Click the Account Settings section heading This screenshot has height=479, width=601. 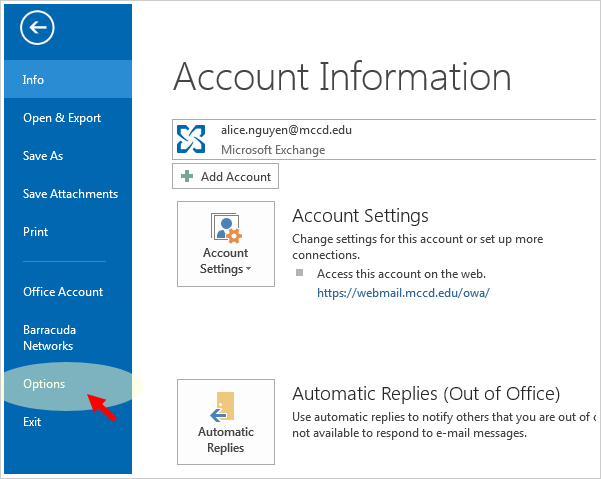(360, 215)
